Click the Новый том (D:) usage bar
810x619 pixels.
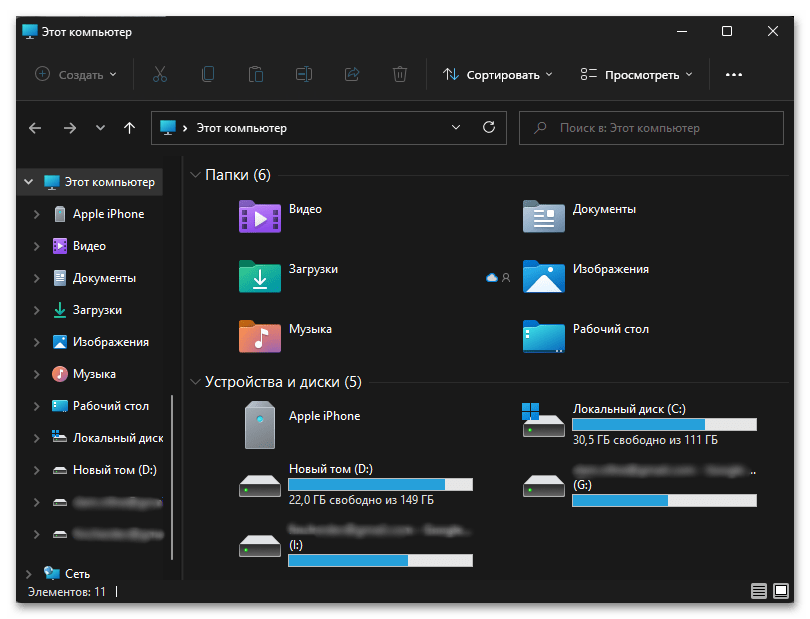381,484
